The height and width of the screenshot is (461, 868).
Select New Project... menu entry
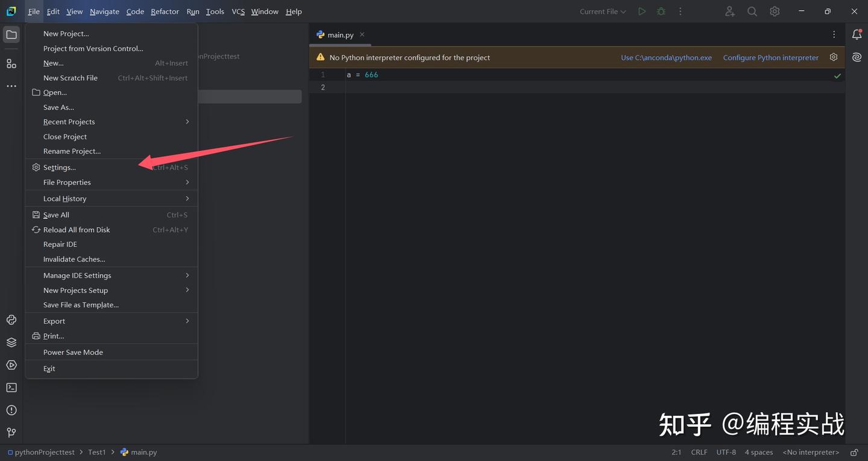pyautogui.click(x=112, y=34)
